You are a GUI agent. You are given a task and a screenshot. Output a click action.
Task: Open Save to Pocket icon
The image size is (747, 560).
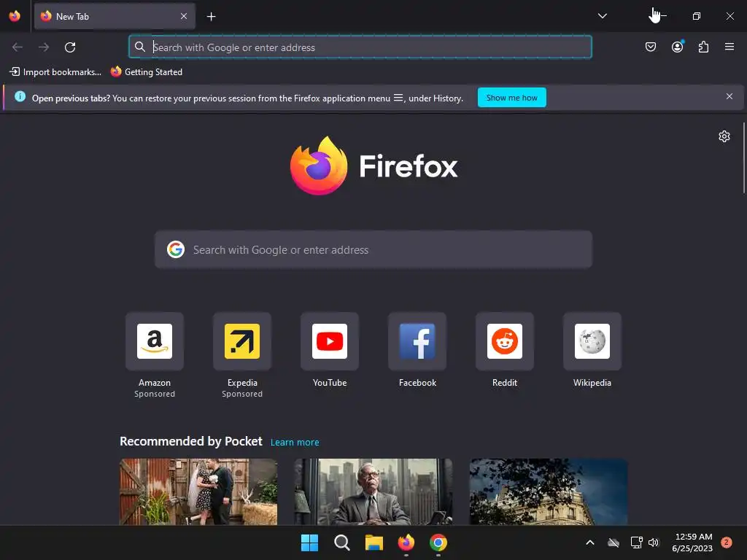coord(650,47)
